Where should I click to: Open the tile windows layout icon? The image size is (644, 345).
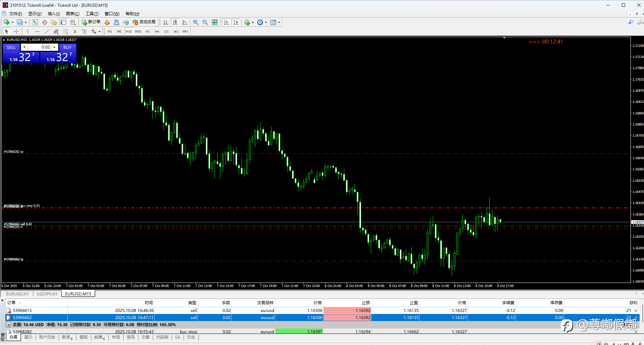click(x=215, y=22)
